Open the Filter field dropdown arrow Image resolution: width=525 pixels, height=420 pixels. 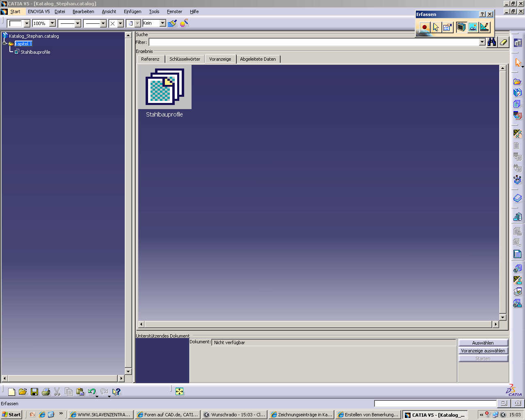[x=482, y=42]
